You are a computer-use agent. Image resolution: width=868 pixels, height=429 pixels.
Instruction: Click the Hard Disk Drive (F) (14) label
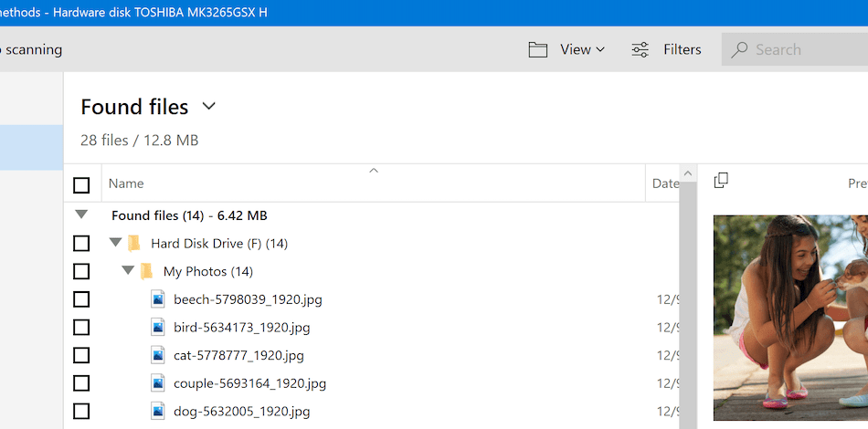point(219,243)
